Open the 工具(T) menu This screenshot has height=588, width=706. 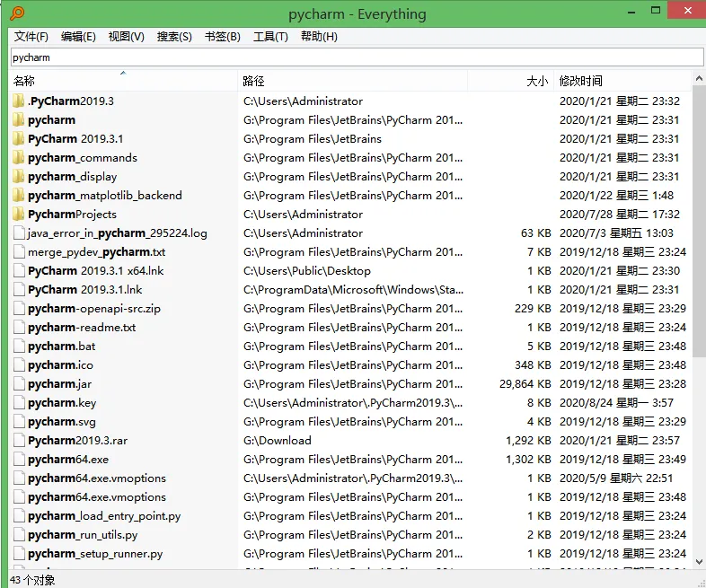pos(270,37)
